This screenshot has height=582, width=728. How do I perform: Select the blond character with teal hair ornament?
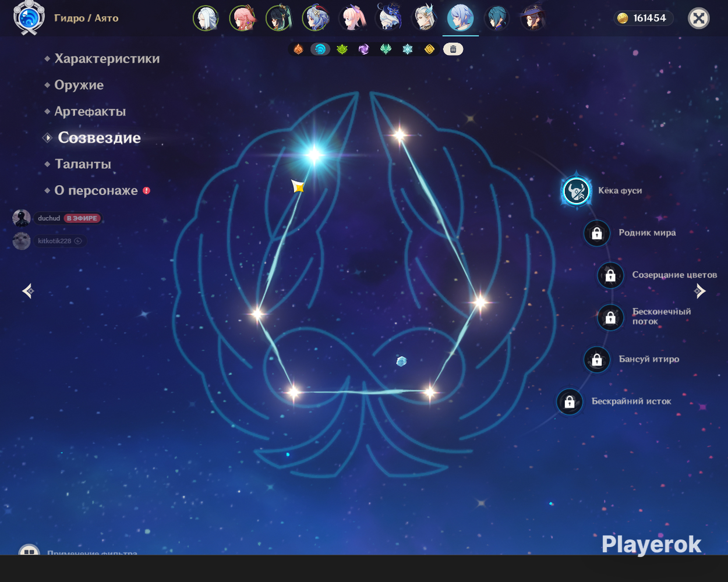[425, 18]
